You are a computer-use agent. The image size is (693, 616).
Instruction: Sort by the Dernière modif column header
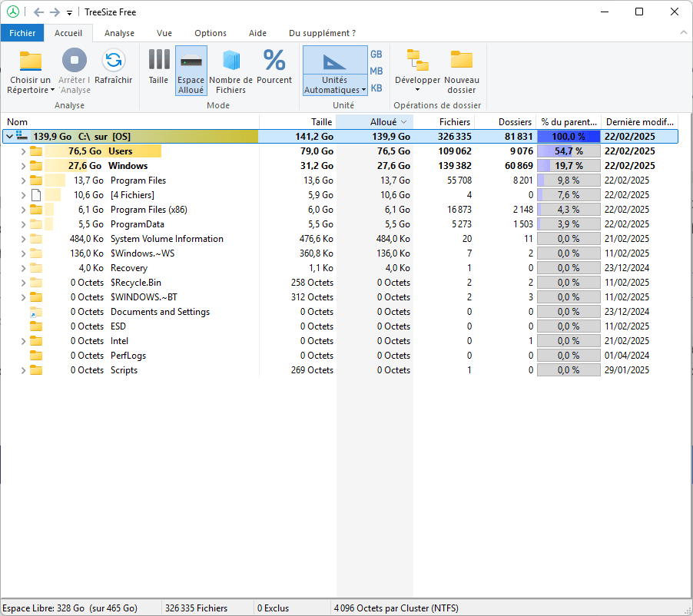click(640, 122)
